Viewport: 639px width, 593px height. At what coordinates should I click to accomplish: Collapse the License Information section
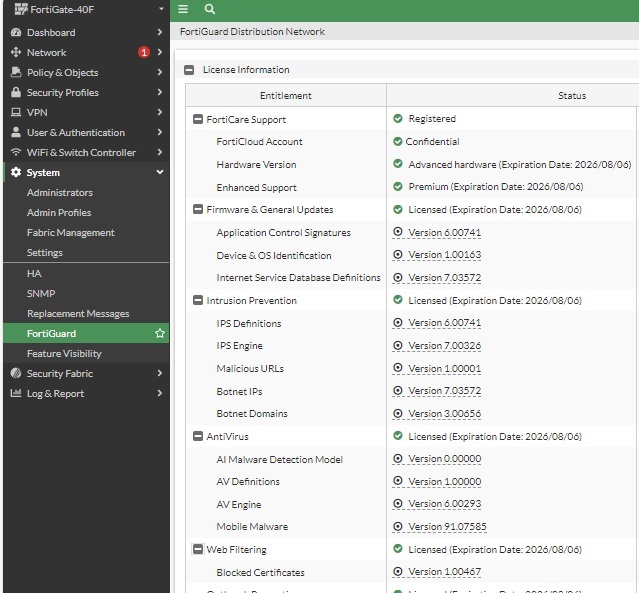(189, 70)
